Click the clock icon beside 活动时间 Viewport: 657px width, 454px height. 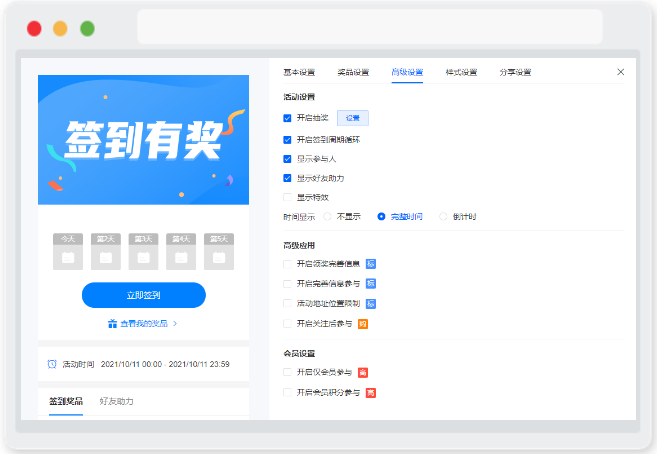pos(52,364)
